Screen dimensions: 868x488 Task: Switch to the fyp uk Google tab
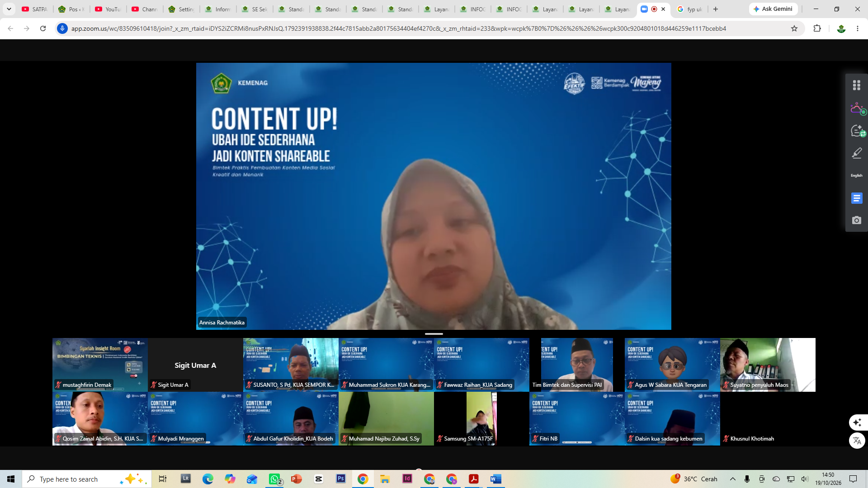[x=690, y=9]
